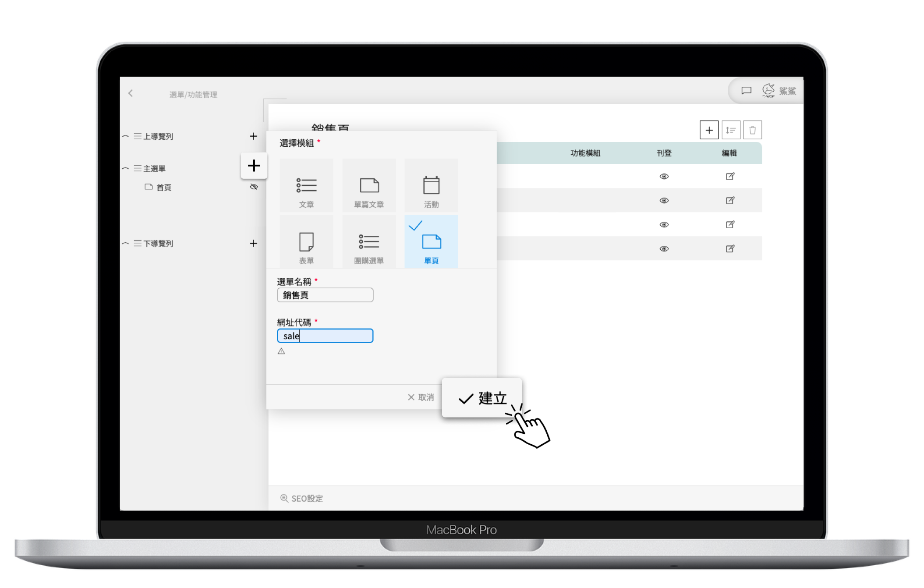924x588 pixels.
Task: Select 首頁 item in main menu tree
Action: (163, 188)
